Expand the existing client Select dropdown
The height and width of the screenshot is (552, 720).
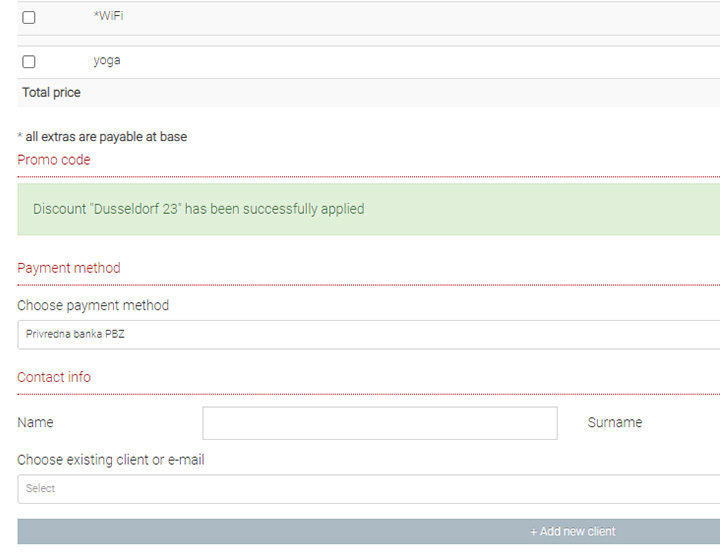point(368,489)
